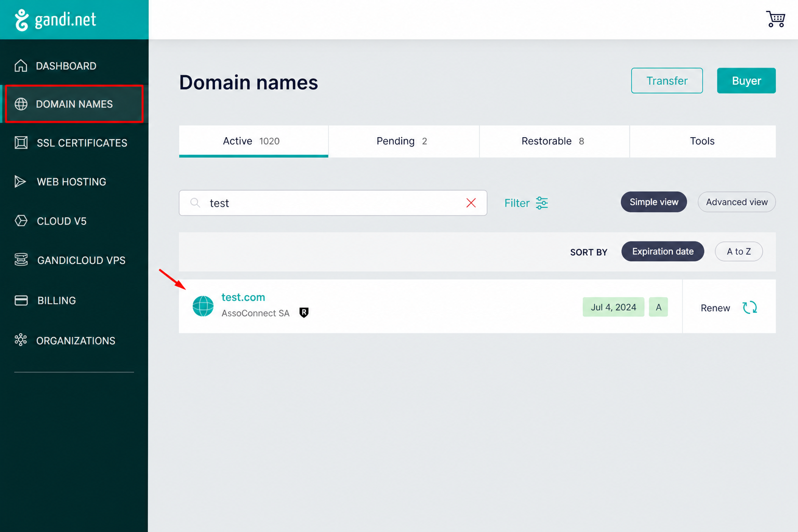Click the Dashboard home icon in the sidebar
This screenshot has width=798, height=532.
[x=21, y=66]
